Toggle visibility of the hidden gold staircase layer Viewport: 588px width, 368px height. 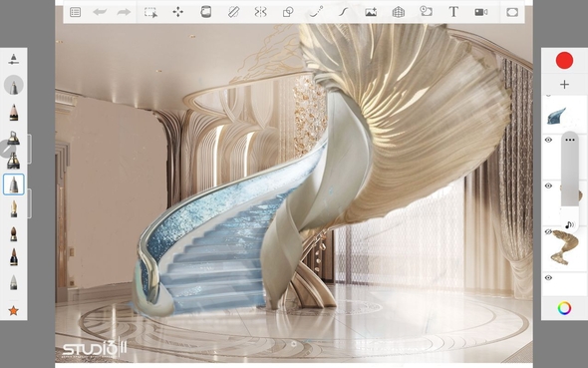(x=548, y=231)
